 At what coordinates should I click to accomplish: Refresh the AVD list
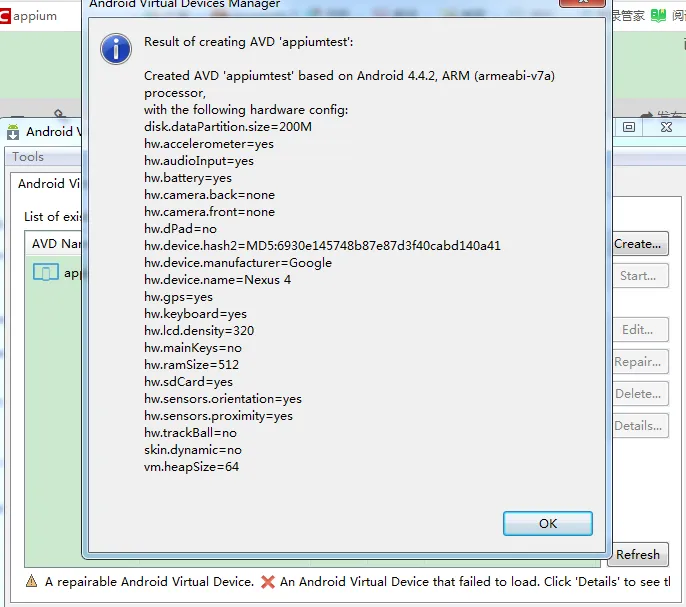[639, 554]
